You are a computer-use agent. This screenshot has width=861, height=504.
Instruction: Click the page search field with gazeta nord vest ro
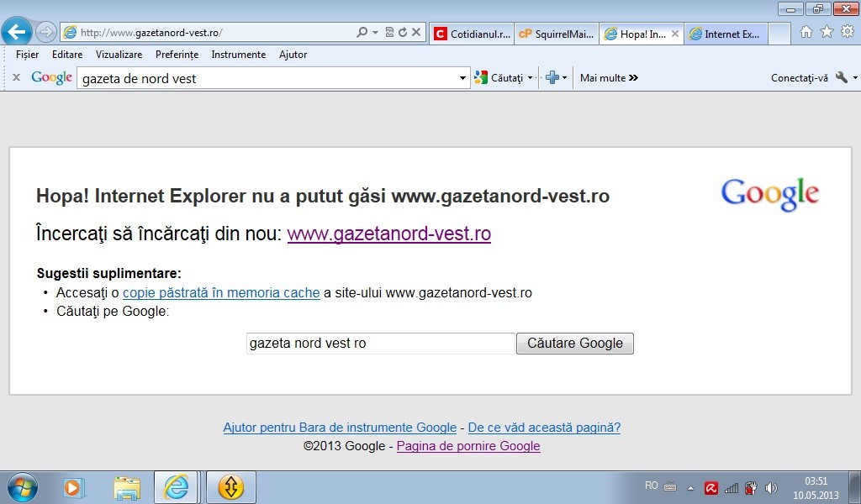[381, 344]
